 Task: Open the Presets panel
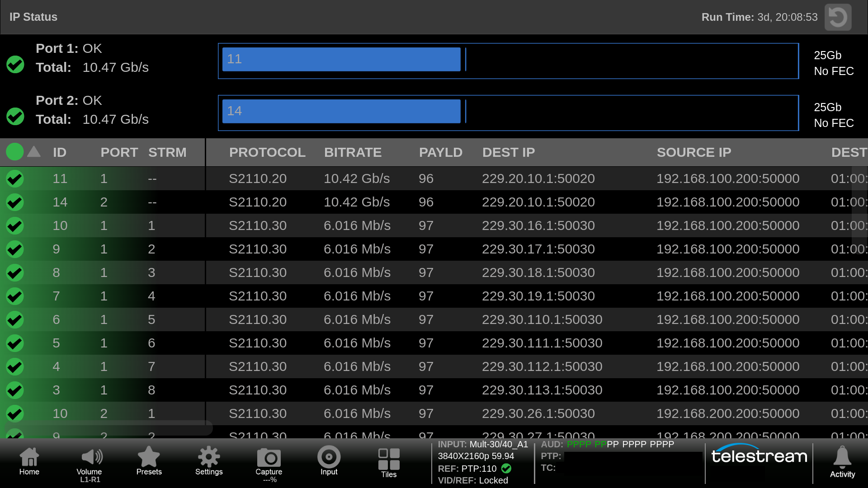tap(149, 461)
